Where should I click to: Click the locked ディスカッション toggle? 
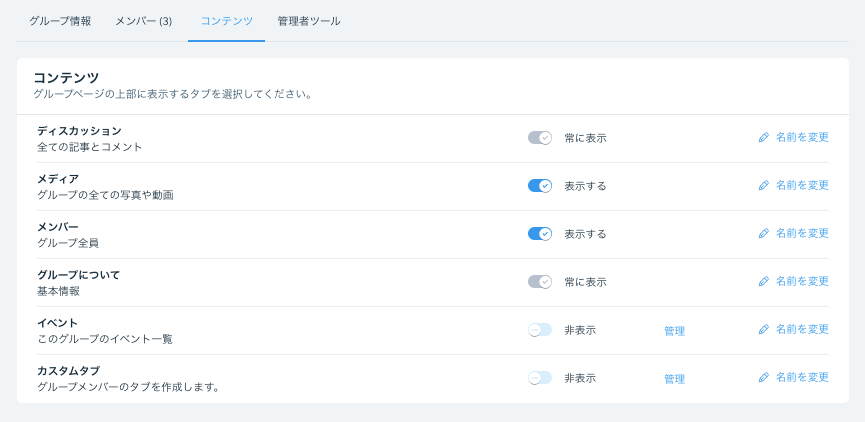coord(540,138)
